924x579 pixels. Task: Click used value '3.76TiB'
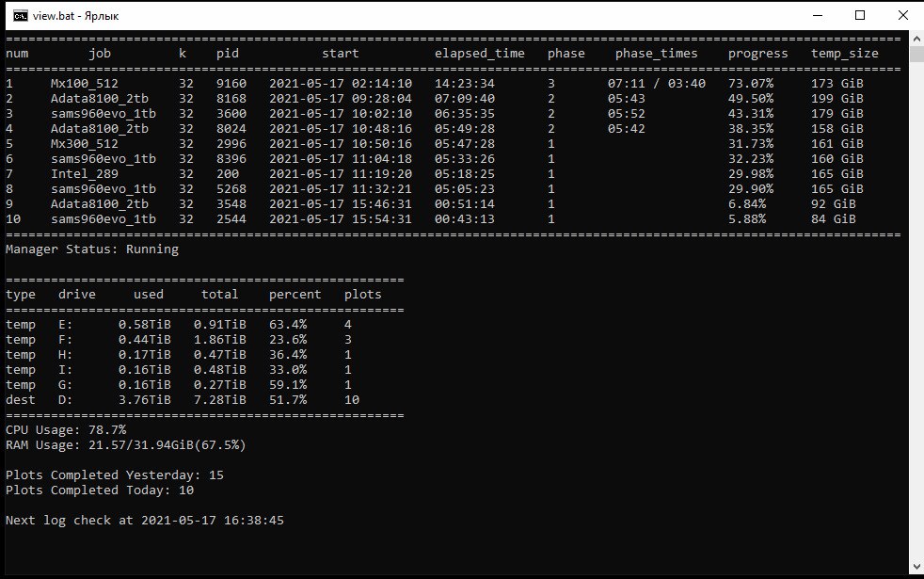coord(144,400)
